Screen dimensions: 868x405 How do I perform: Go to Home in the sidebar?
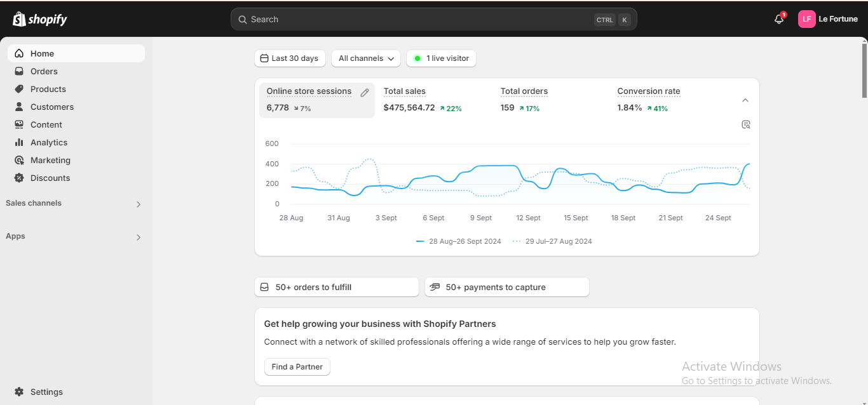[x=76, y=53]
